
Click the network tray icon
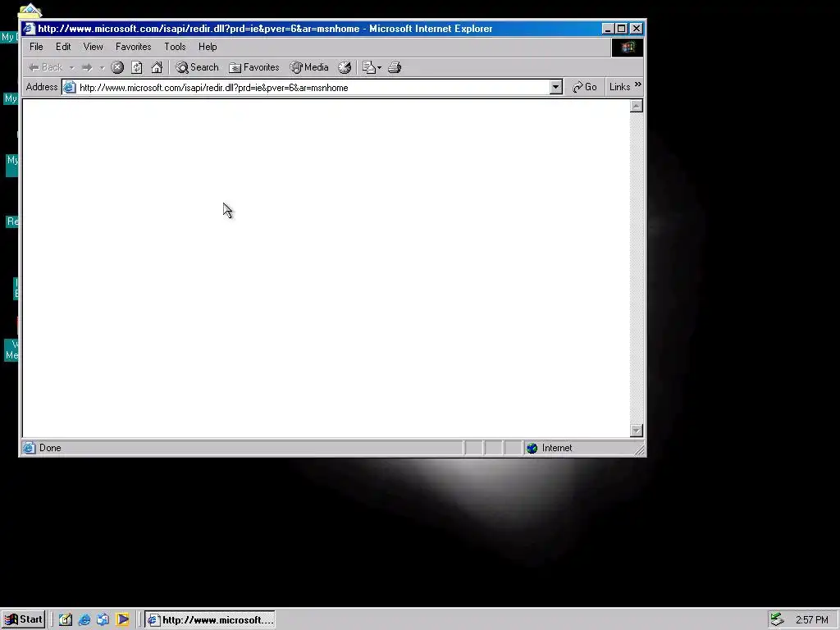coord(778,620)
